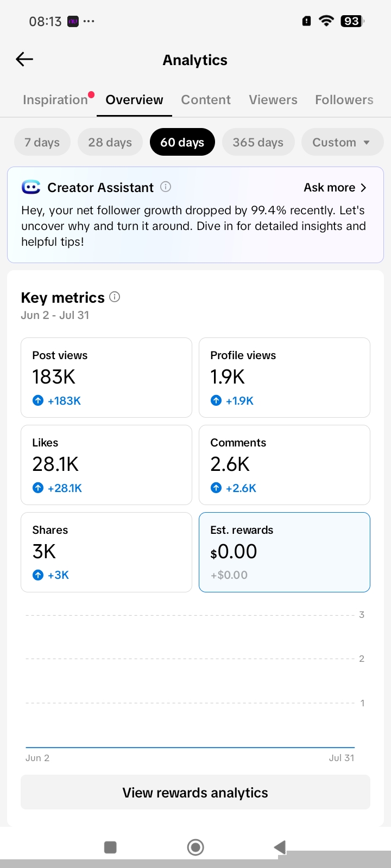Select the 60 days range chip
Viewport: 391px width, 868px height.
click(182, 142)
